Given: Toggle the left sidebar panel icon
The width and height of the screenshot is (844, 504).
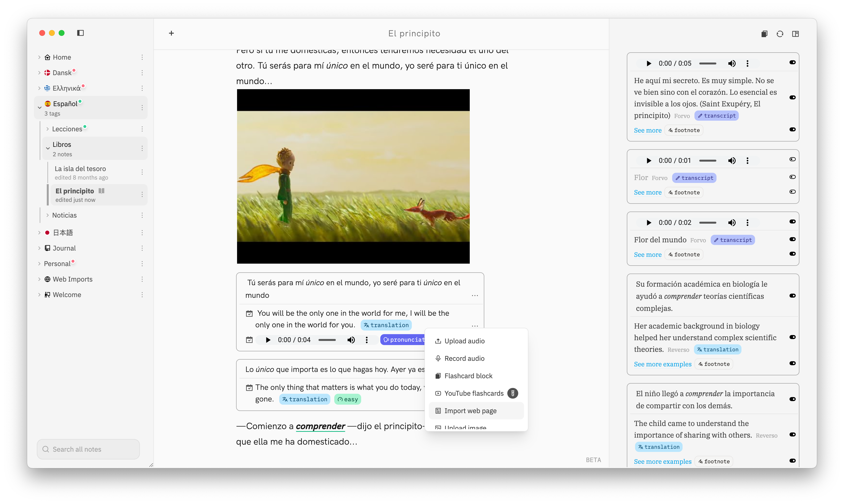Looking at the screenshot, I should click(80, 33).
